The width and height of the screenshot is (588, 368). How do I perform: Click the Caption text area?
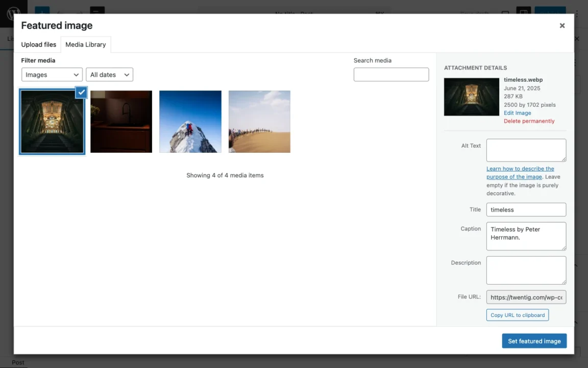tap(526, 236)
